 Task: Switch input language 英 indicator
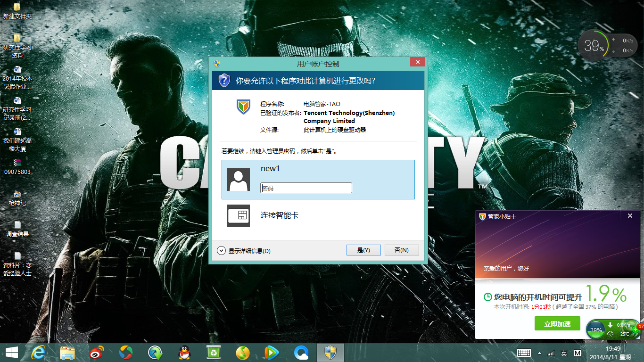coord(564,353)
